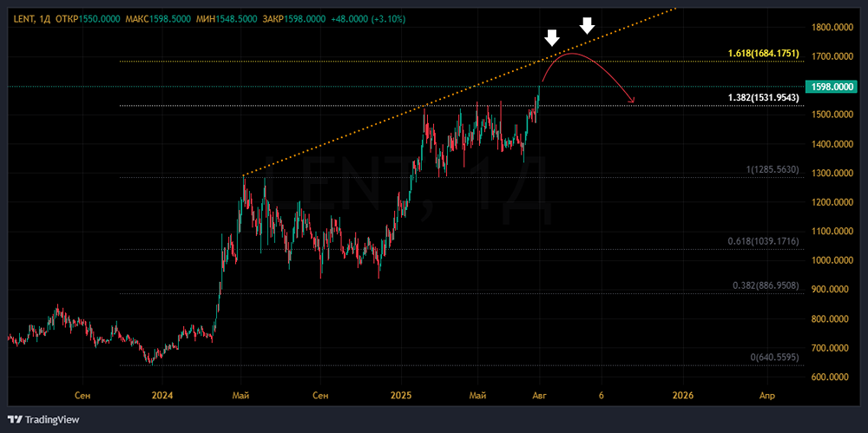Select the 0(640.5595) Fibonacci label
The width and height of the screenshot is (868, 433).
pos(774,358)
